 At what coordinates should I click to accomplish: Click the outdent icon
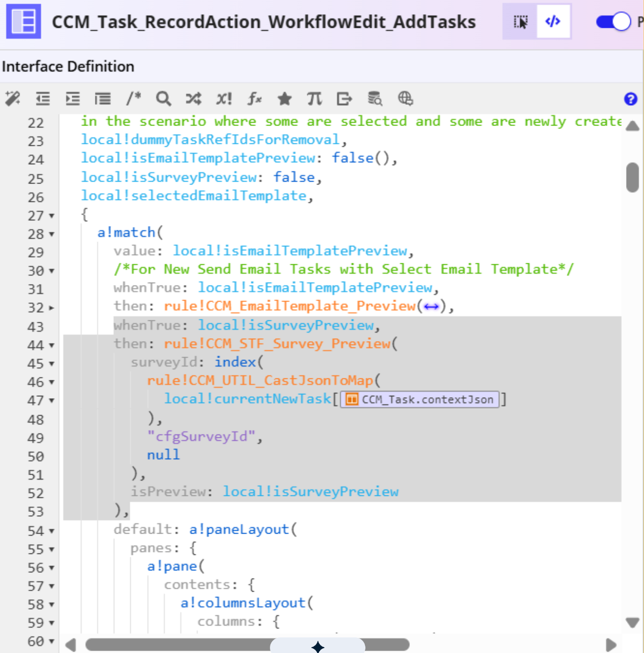(43, 99)
